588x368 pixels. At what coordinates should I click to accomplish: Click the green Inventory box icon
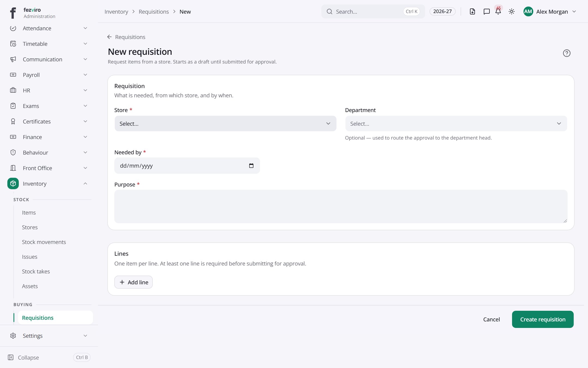pos(13,184)
